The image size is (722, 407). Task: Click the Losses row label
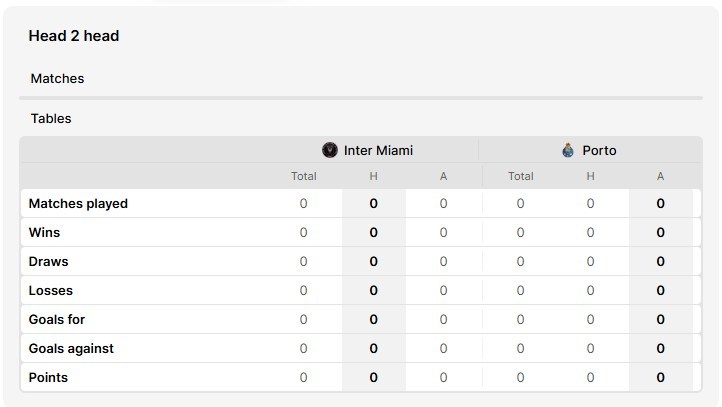coord(51,291)
